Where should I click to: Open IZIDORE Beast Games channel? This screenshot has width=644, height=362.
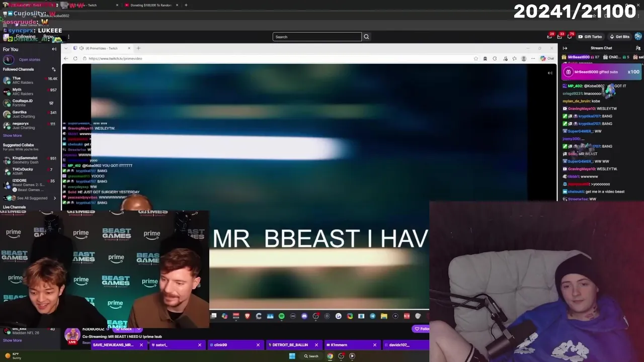30,185
